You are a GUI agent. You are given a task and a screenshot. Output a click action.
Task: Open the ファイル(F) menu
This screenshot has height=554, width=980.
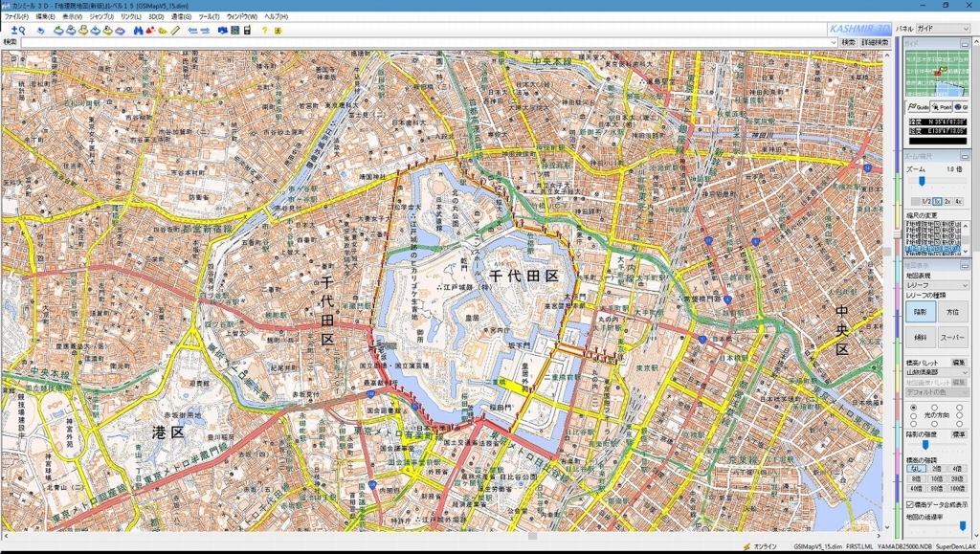tap(16, 17)
